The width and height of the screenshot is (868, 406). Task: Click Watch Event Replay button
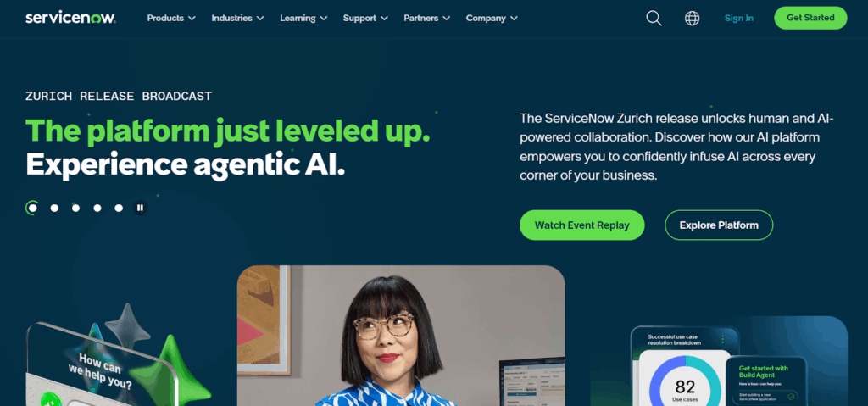[x=581, y=225]
